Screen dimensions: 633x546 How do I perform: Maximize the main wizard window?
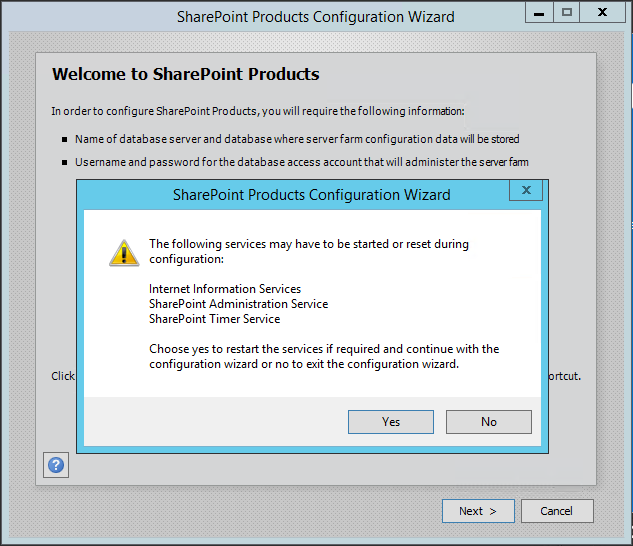[566, 13]
